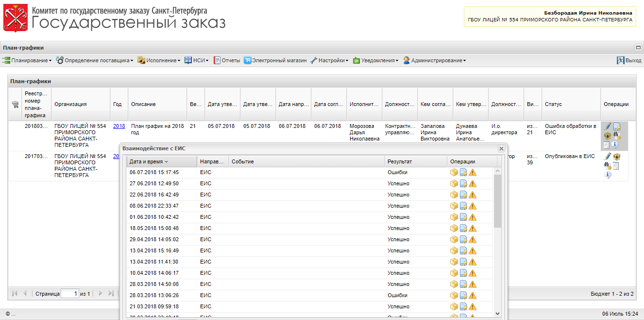
Task: Expand the Определение поставщика menu
Action: (x=95, y=60)
